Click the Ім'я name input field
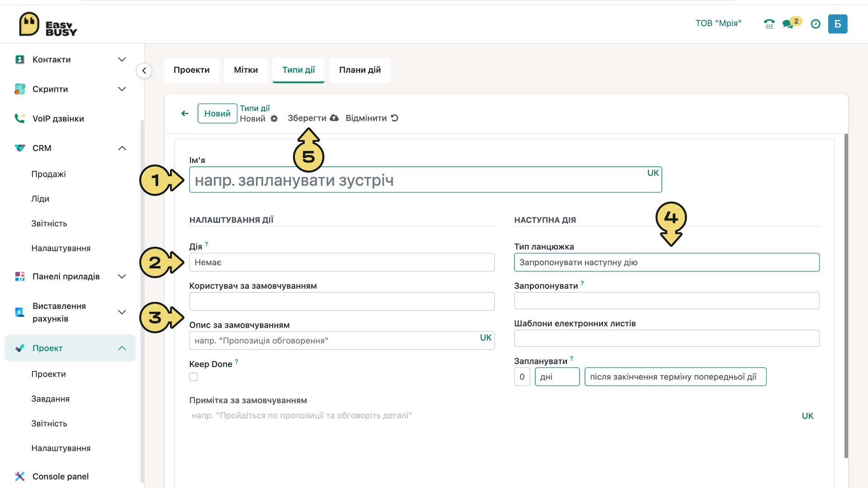The height and width of the screenshot is (488, 868). [x=425, y=180]
